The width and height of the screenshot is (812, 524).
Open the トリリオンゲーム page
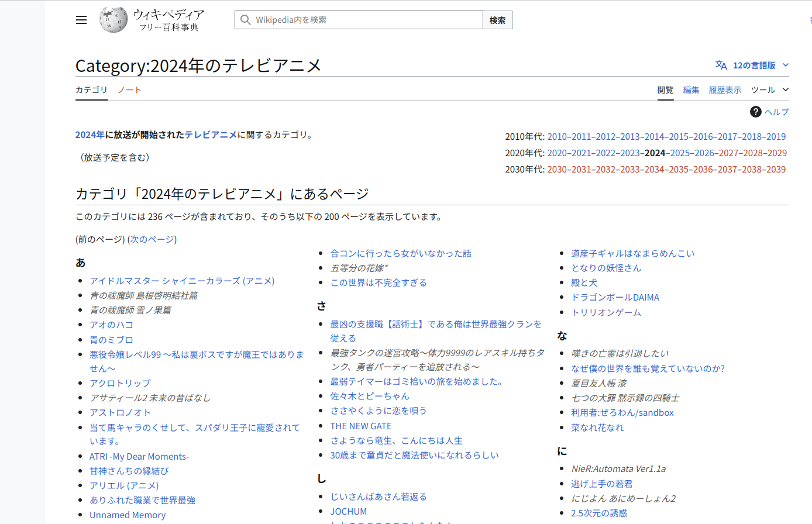[x=606, y=312]
